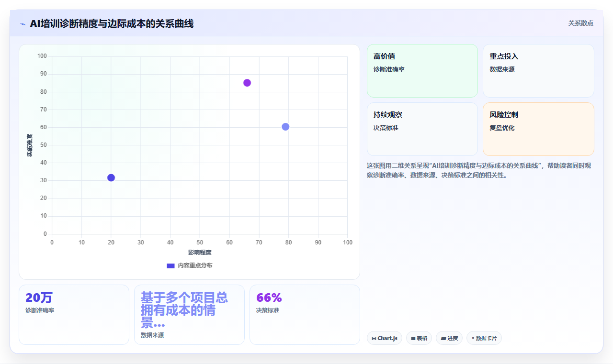Click the 表格 tag icon
Screen dimensions: 613x364
tap(413, 338)
